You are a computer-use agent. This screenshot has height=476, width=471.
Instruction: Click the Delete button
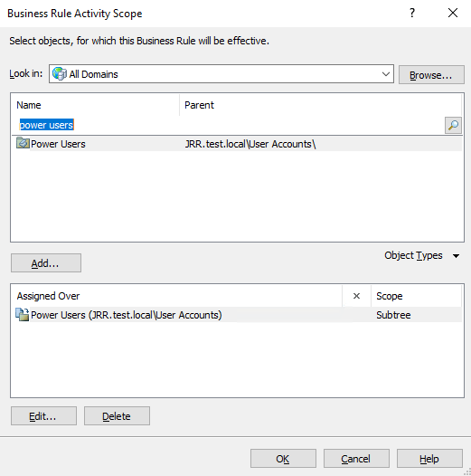[x=117, y=416]
